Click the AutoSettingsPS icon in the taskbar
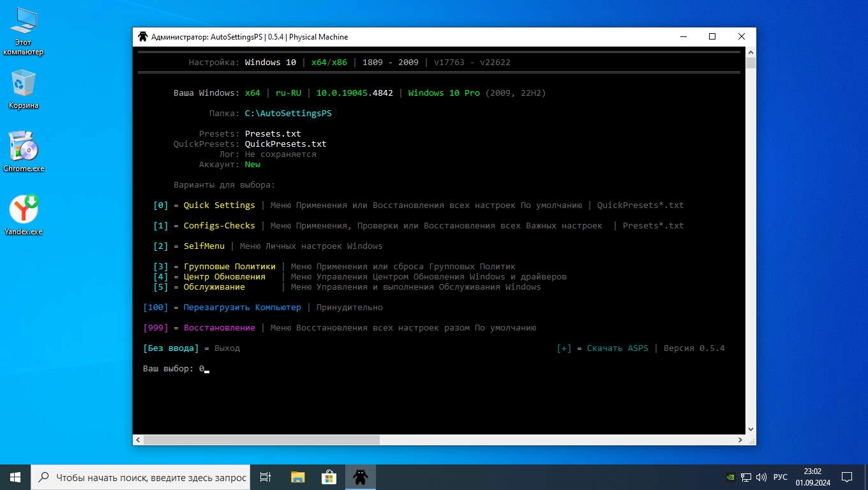 tap(361, 477)
